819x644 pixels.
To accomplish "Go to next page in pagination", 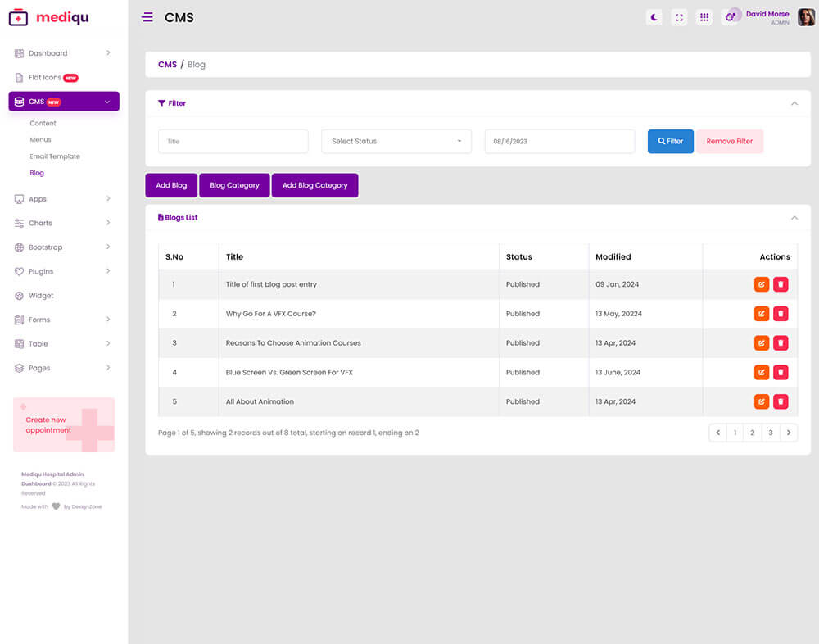I will coord(788,433).
